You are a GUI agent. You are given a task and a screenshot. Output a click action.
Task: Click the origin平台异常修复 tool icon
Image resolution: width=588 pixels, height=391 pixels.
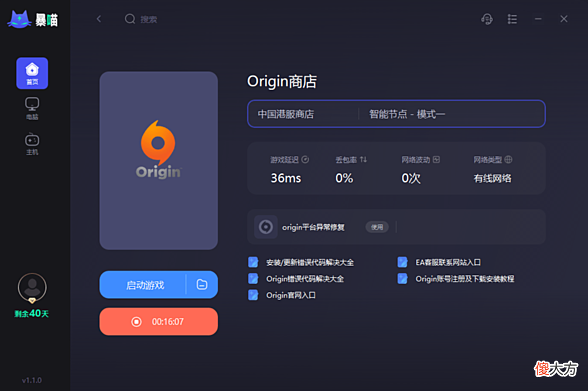pos(266,227)
